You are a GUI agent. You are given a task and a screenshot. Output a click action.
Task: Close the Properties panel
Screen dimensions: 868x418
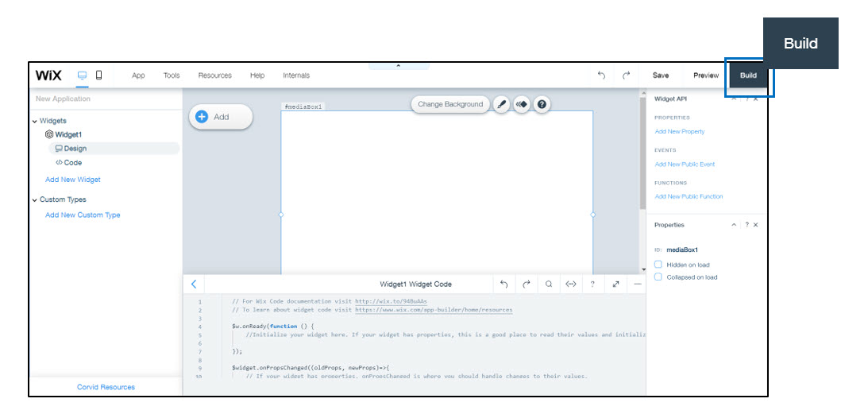tap(755, 225)
